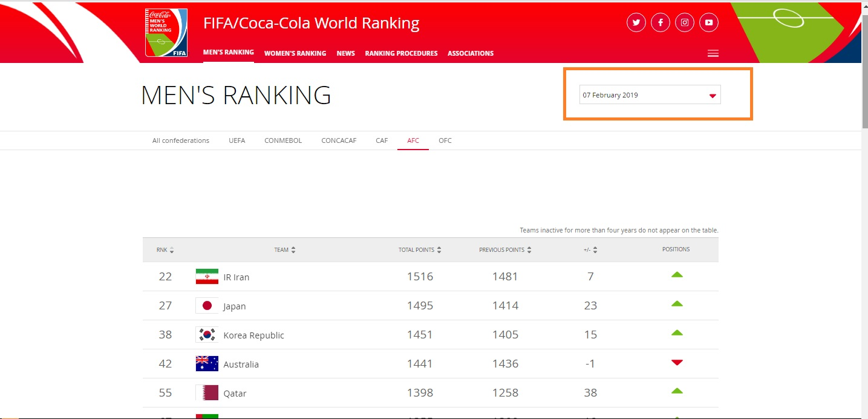Open the WOMEN'S RANKING menu item

coord(295,53)
